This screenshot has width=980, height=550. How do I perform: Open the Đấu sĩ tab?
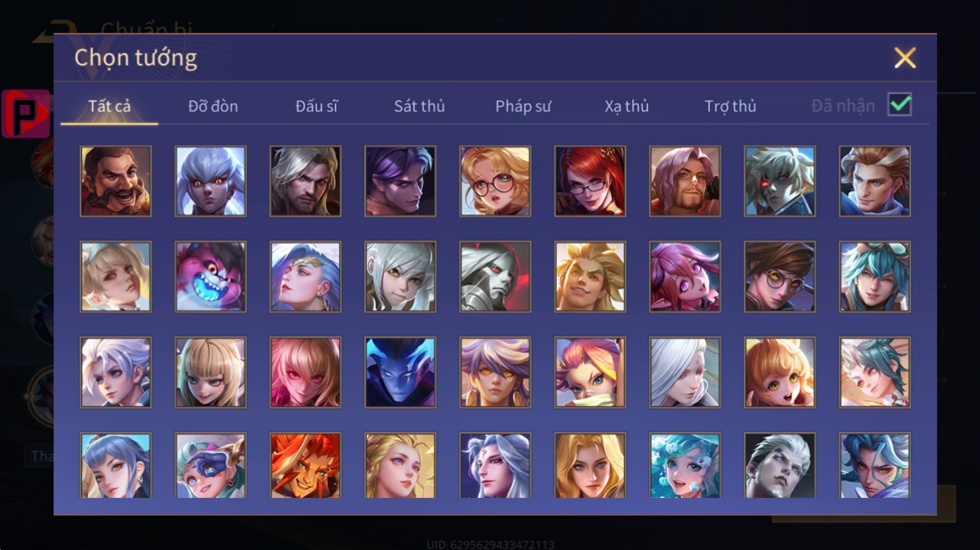(316, 106)
